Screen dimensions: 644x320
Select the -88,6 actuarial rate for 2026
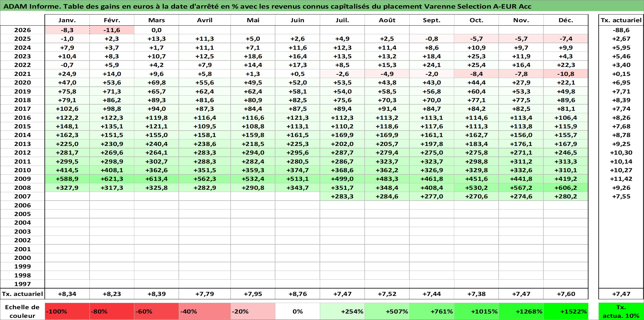click(621, 30)
